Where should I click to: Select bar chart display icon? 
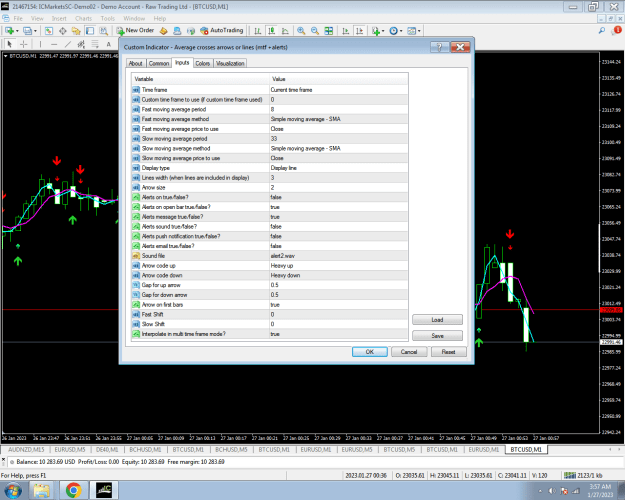[258, 31]
